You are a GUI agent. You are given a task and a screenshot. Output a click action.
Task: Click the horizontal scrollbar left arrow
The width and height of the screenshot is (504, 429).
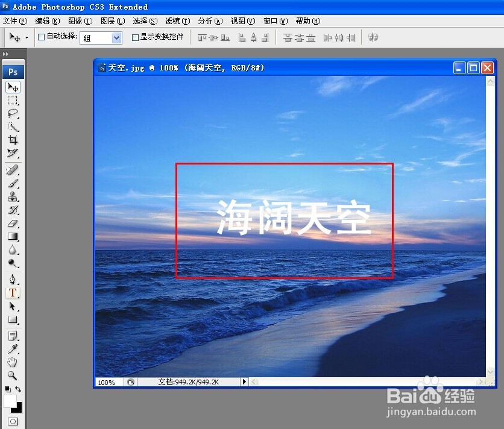coord(254,382)
